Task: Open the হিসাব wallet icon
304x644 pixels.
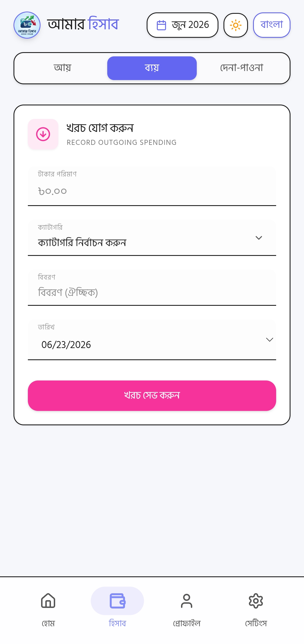Action: (117, 601)
